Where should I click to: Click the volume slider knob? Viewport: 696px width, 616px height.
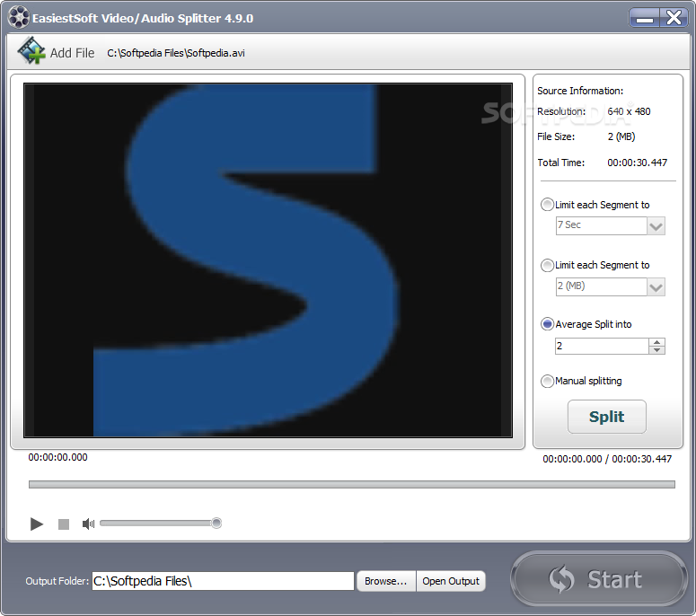click(x=216, y=524)
